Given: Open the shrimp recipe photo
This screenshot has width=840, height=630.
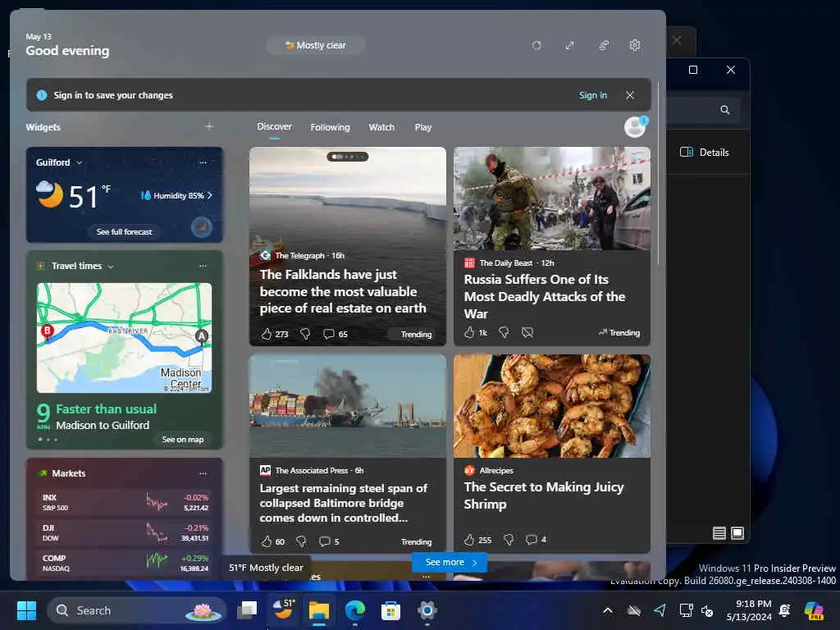Looking at the screenshot, I should [x=552, y=406].
